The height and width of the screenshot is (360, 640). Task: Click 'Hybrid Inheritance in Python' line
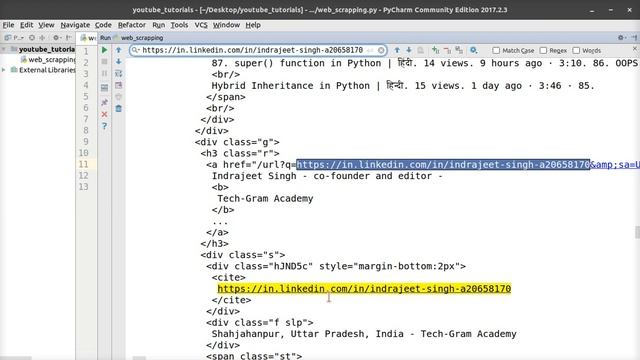[403, 86]
